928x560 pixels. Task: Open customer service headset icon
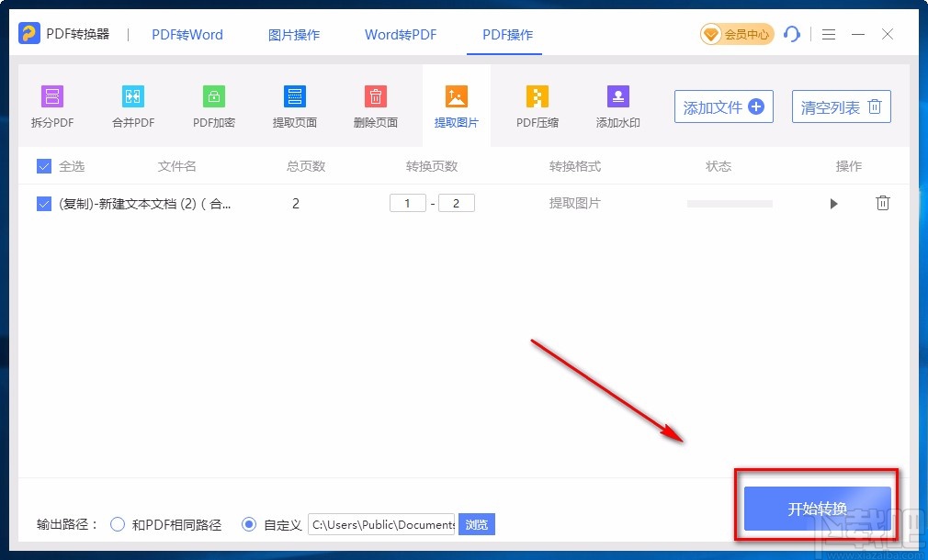(x=792, y=34)
